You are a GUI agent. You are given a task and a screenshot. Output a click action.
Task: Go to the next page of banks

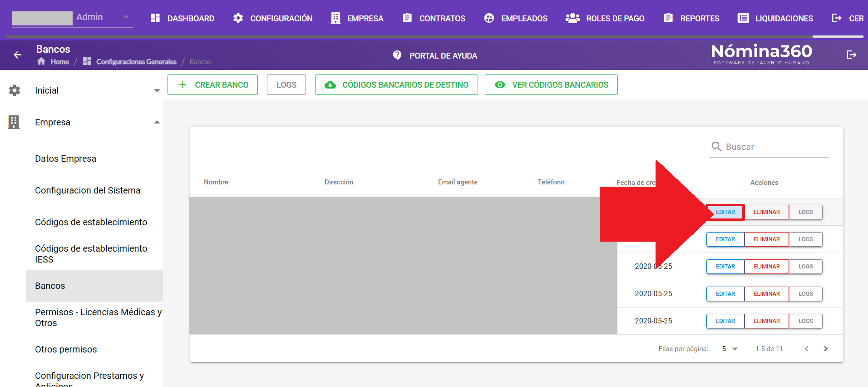click(826, 348)
